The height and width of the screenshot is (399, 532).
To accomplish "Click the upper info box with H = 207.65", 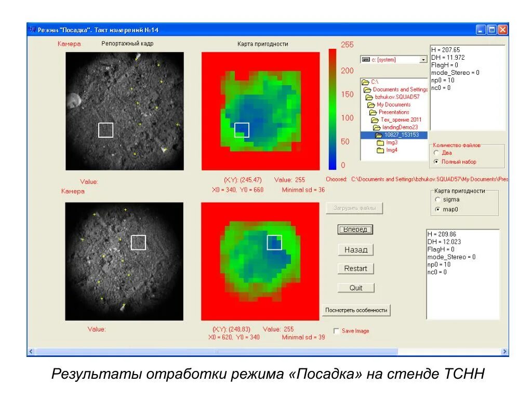I will [468, 87].
